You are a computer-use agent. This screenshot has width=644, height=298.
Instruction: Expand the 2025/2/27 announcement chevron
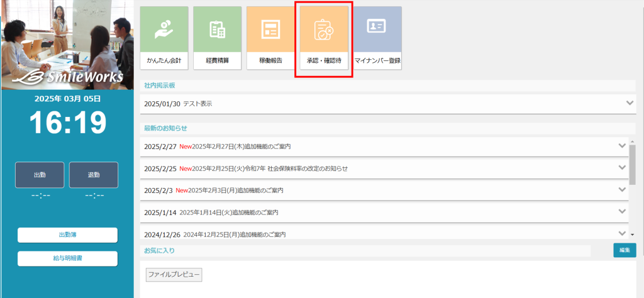[622, 145]
